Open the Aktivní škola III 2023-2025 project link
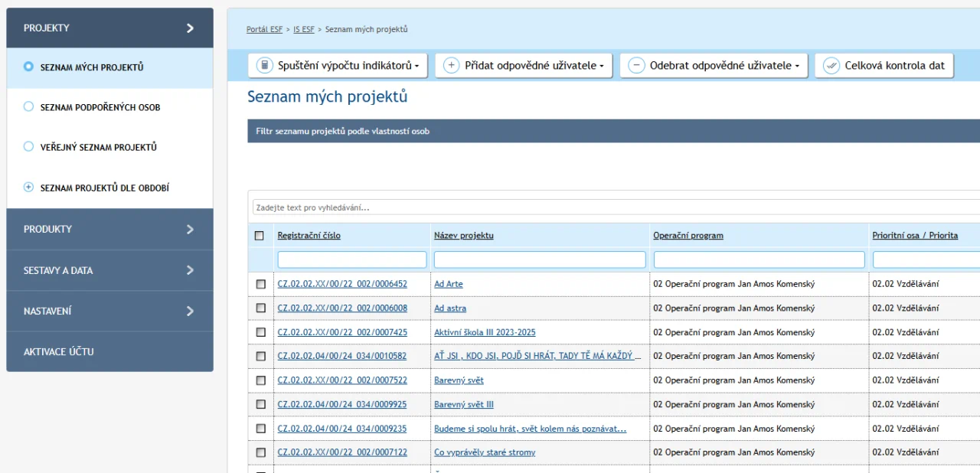This screenshot has width=980, height=473. (485, 332)
